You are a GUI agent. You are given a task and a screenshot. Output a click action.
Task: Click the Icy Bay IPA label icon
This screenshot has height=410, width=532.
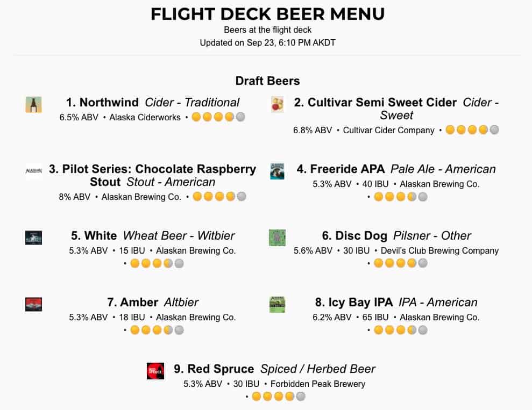point(277,304)
